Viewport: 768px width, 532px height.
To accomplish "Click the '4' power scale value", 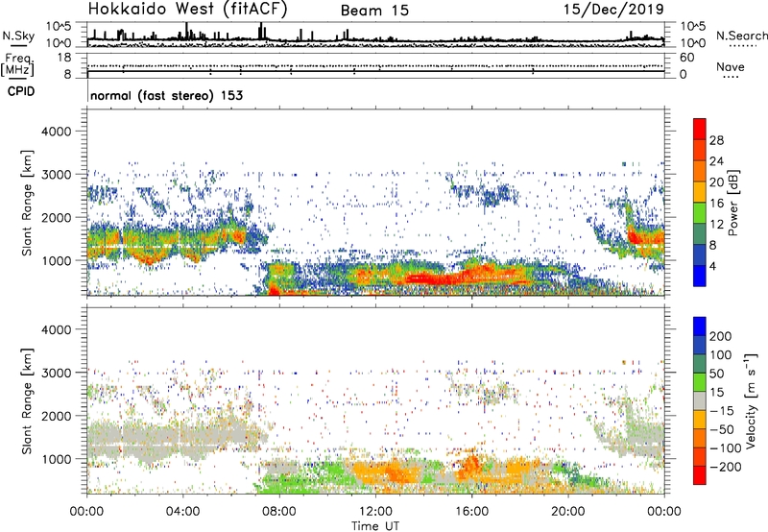I will point(712,266).
